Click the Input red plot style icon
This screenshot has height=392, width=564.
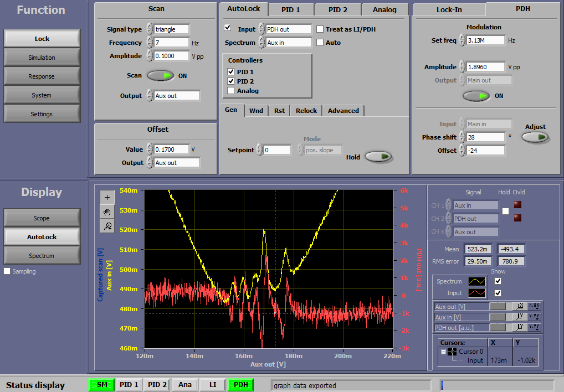tap(478, 293)
